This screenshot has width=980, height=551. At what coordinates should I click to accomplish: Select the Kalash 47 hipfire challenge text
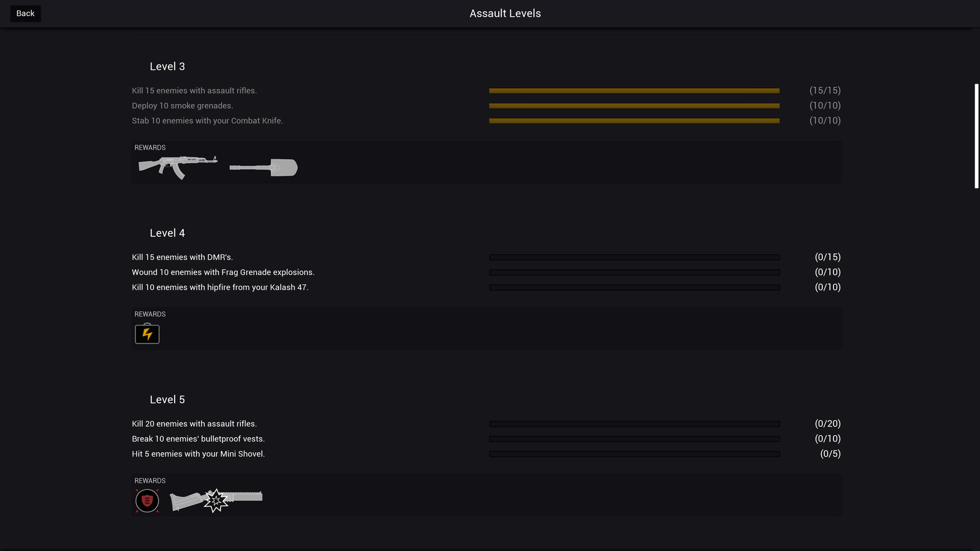[220, 287]
